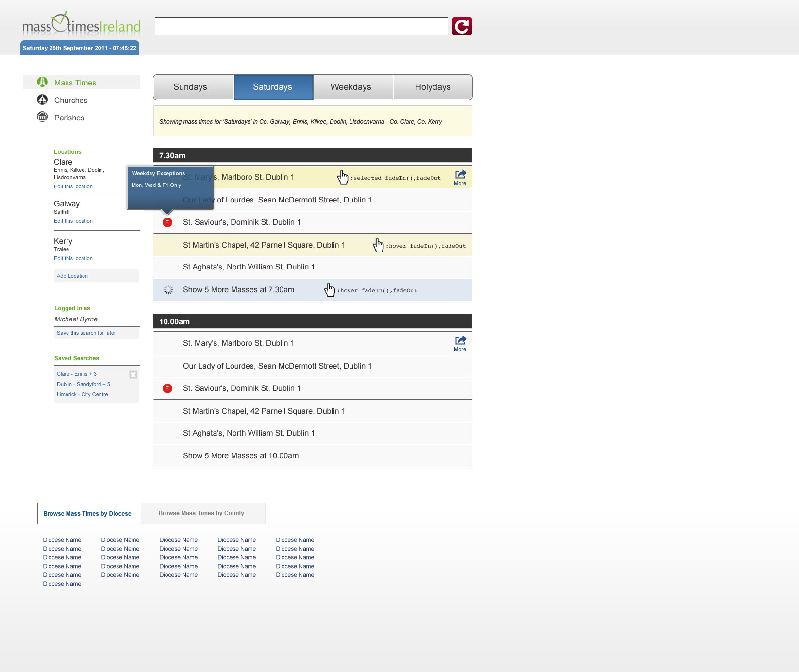Image resolution: width=799 pixels, height=672 pixels.
Task: Click the Churches sidebar icon
Action: (x=43, y=100)
